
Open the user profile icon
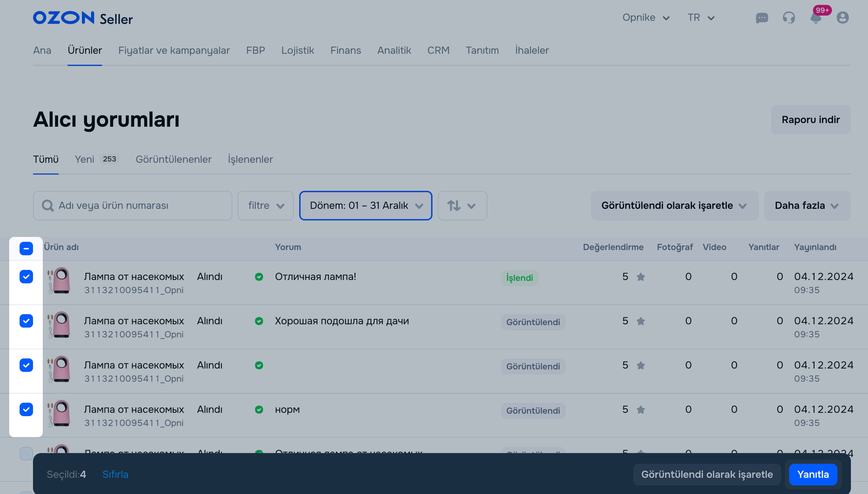(x=842, y=18)
